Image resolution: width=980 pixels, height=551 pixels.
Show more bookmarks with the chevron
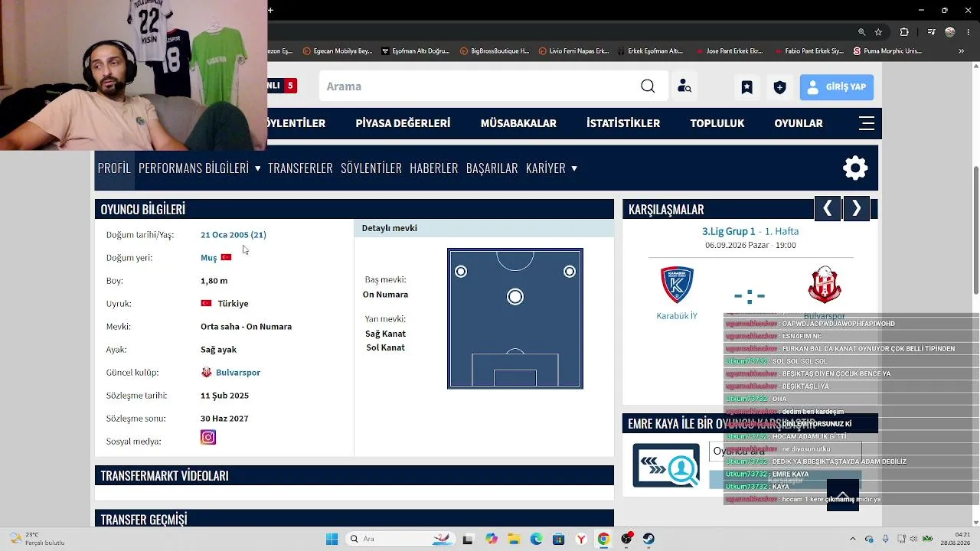tap(962, 51)
